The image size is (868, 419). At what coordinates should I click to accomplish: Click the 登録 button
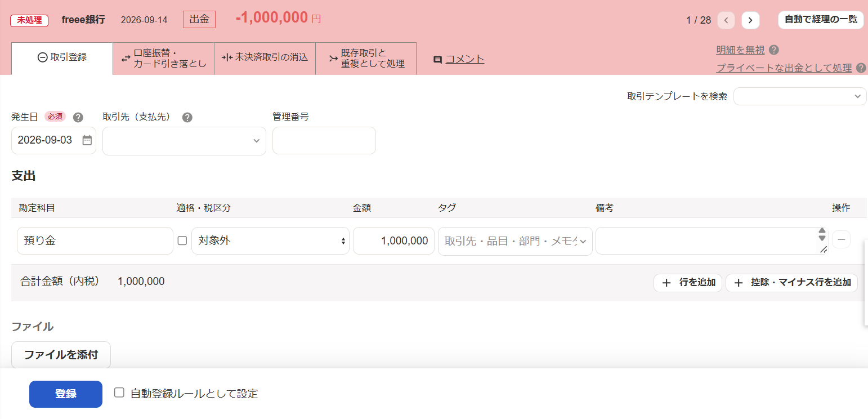click(66, 394)
